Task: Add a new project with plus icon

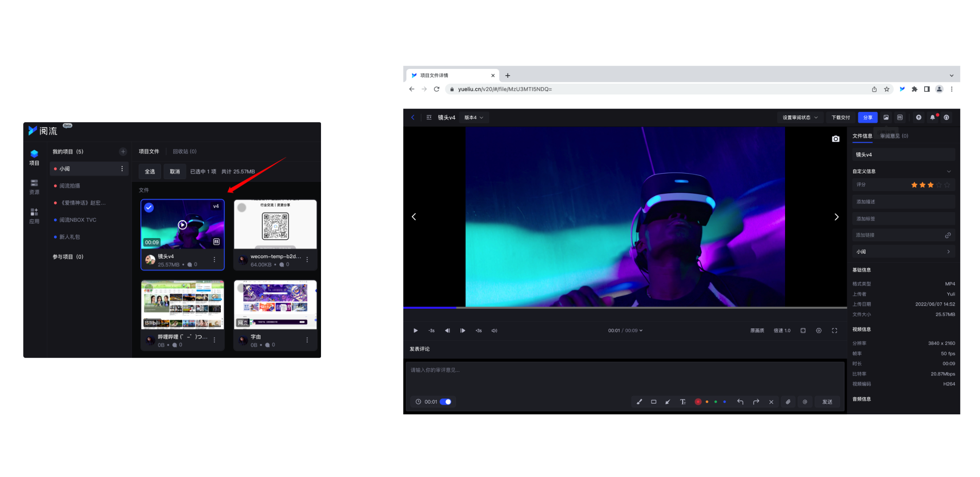Action: pyautogui.click(x=123, y=152)
